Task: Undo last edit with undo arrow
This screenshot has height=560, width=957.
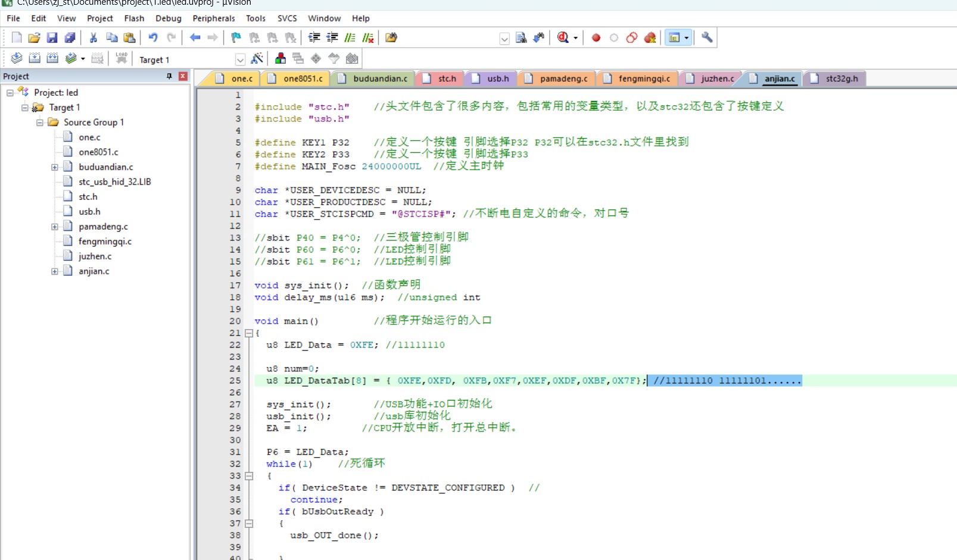Action: coord(153,37)
